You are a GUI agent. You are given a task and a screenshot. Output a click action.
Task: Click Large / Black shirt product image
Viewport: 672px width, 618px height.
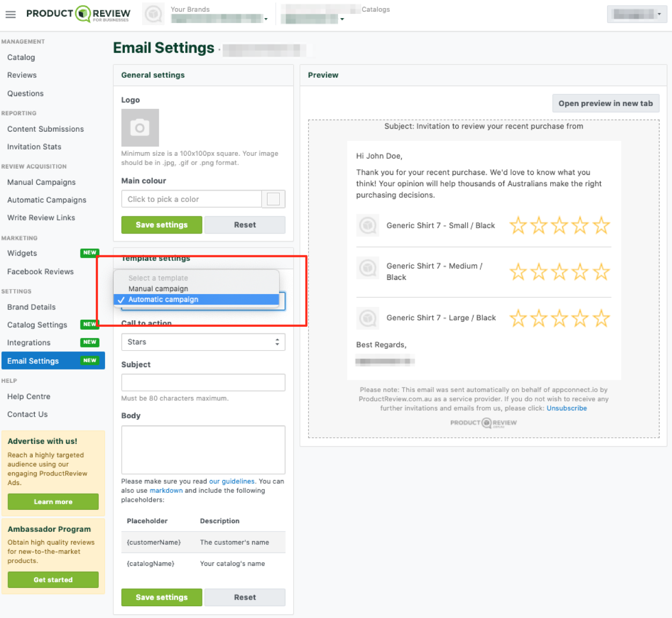368,318
